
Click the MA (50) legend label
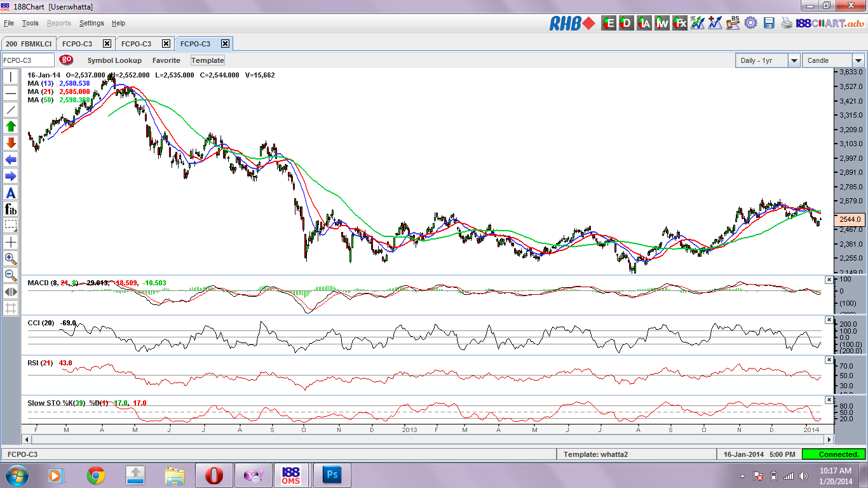pos(41,100)
